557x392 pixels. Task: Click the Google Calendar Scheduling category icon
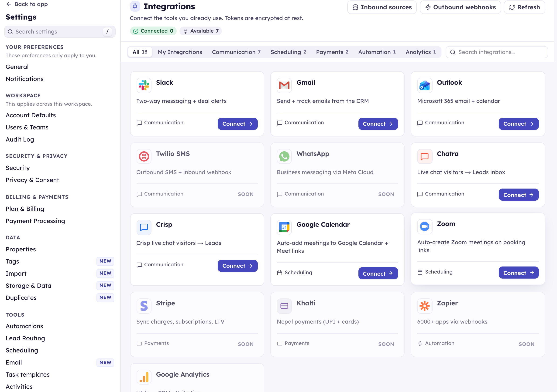279,273
